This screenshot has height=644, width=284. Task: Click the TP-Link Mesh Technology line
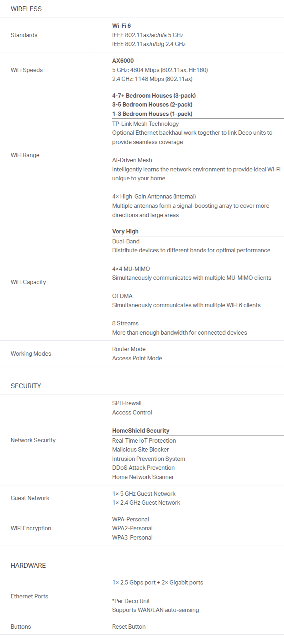coord(145,124)
